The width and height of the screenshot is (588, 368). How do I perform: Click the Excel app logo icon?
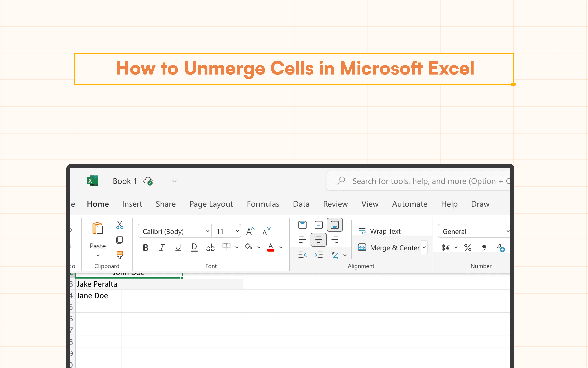coord(93,181)
